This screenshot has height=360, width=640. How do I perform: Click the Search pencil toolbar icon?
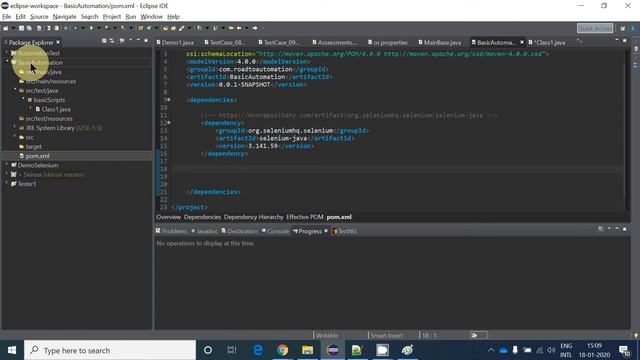(x=182, y=28)
